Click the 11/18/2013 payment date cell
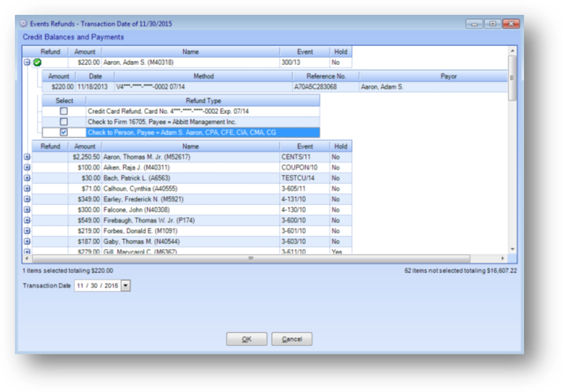This screenshot has width=563, height=392. pyautogui.click(x=95, y=87)
